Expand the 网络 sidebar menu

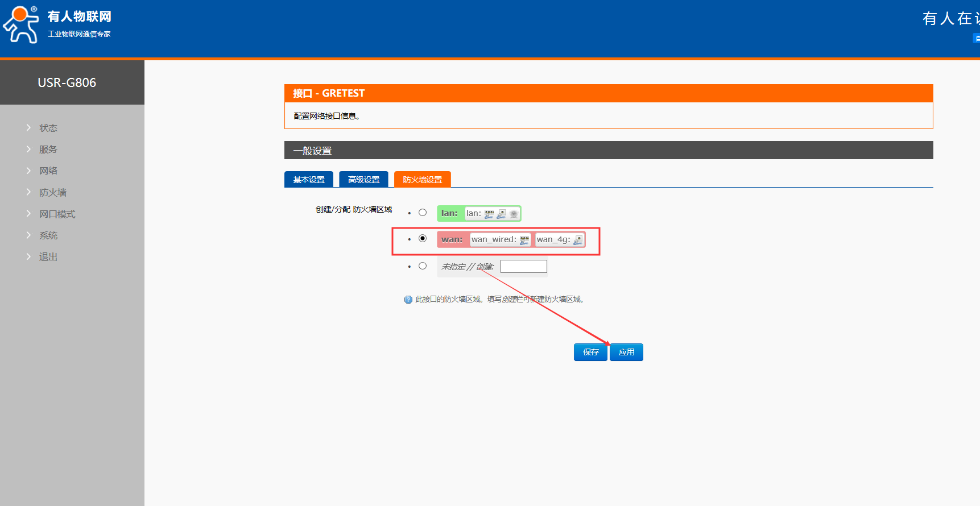48,171
